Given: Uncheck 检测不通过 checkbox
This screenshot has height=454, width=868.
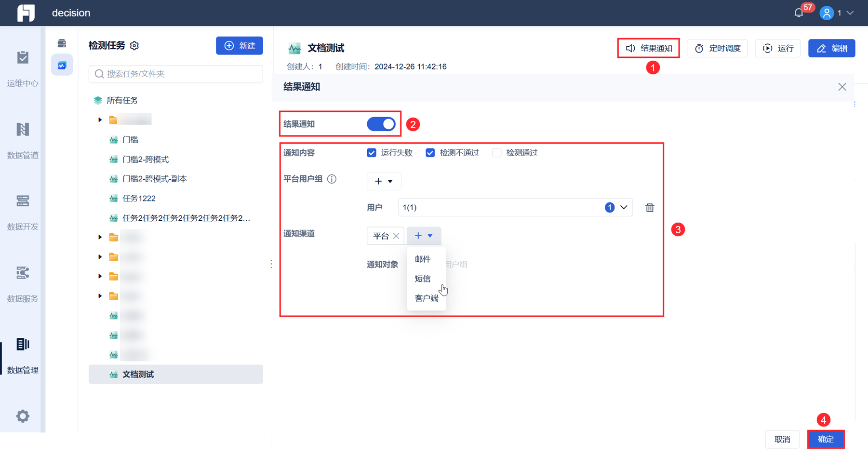Looking at the screenshot, I should coord(430,153).
